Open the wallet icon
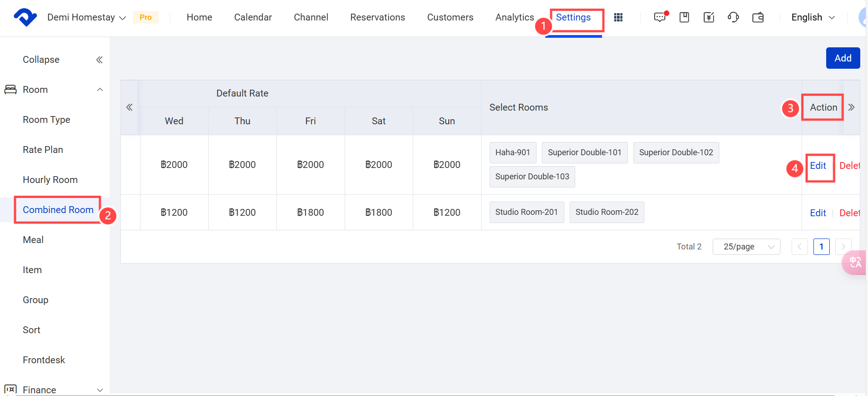 point(758,17)
